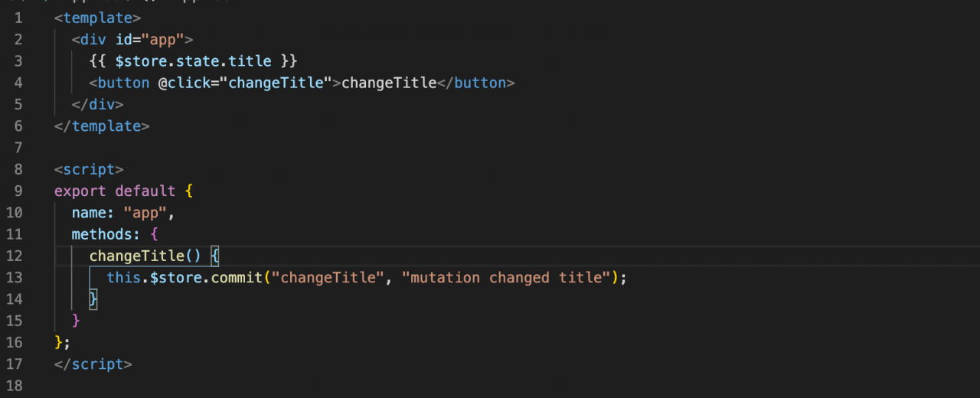Click the changeTitle() method definition
Viewport: 980px width, 398px height.
145,256
